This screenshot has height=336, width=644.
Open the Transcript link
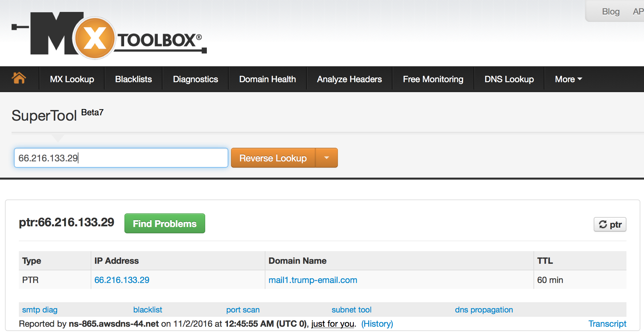pos(607,324)
